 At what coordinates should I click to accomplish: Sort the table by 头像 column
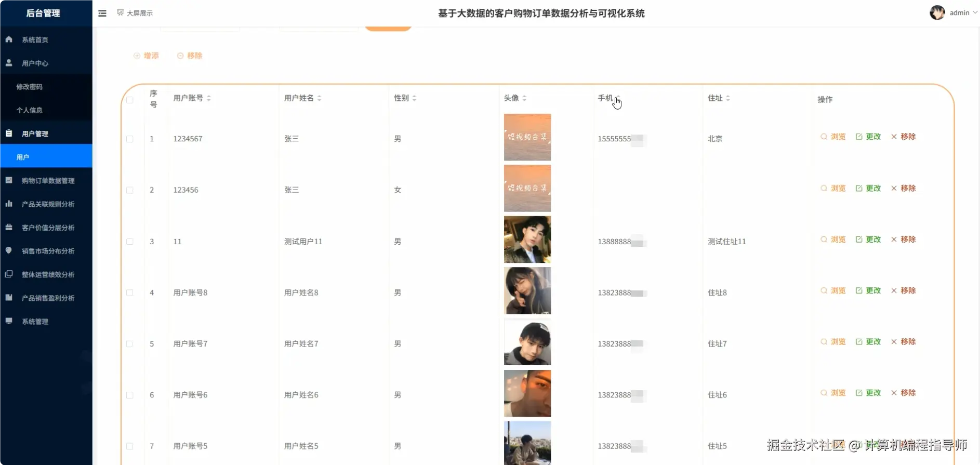coord(524,98)
